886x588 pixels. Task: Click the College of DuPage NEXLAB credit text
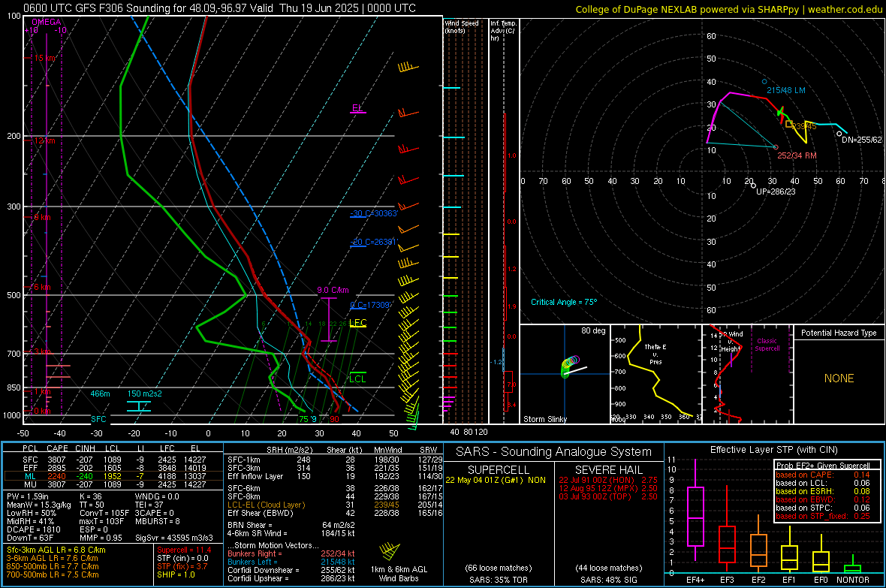[729, 9]
